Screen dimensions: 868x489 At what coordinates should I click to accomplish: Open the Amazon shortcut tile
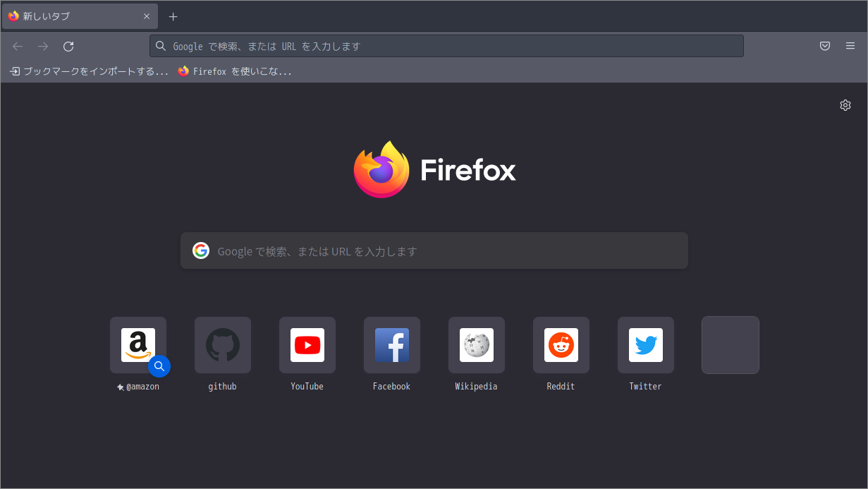click(138, 345)
